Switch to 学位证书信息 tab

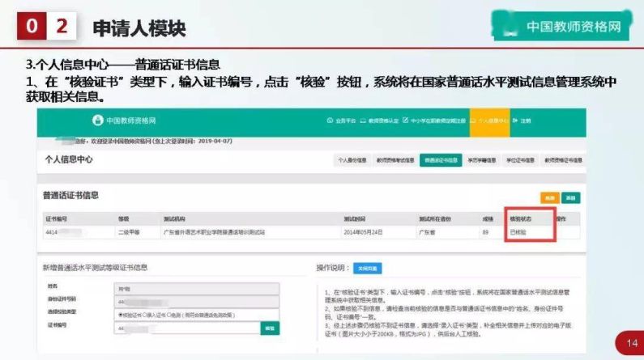(518, 160)
